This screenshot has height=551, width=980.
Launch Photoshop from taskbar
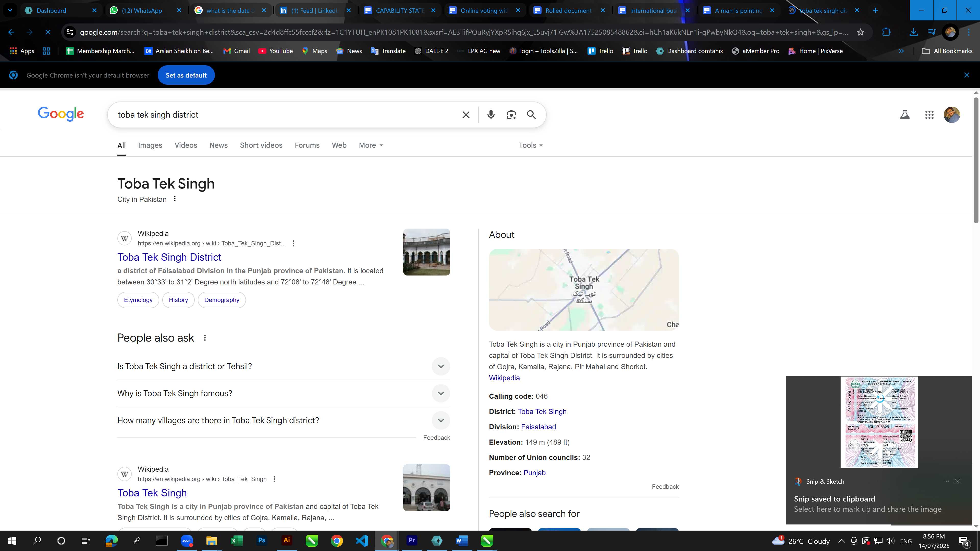tap(261, 540)
